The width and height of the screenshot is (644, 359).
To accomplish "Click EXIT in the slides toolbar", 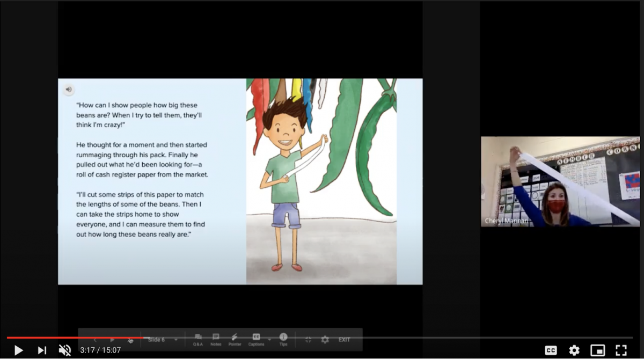I will (344, 340).
